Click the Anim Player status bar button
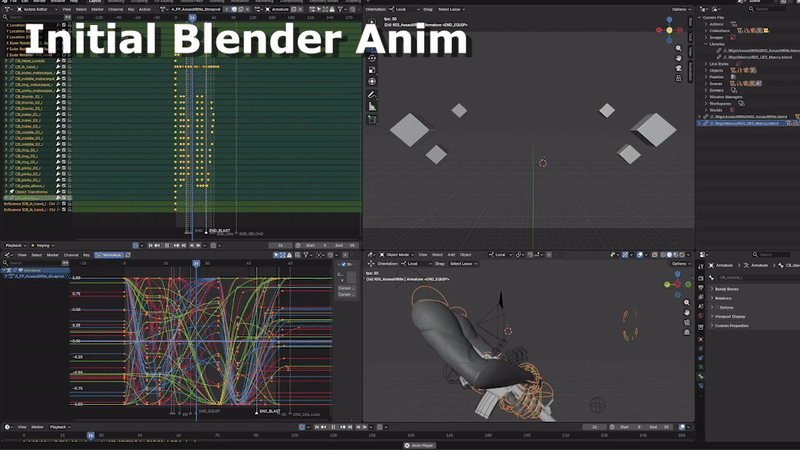 click(x=418, y=445)
